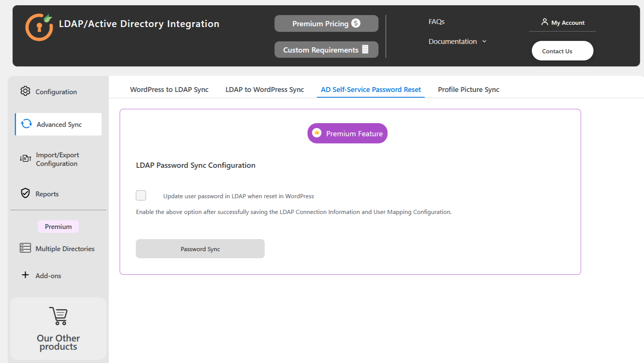Image resolution: width=644 pixels, height=363 pixels.
Task: Click the Custom Requirements button
Action: pos(326,50)
